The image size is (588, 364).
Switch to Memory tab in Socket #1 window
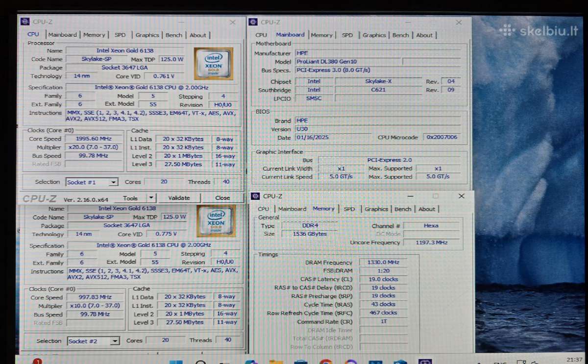[94, 35]
